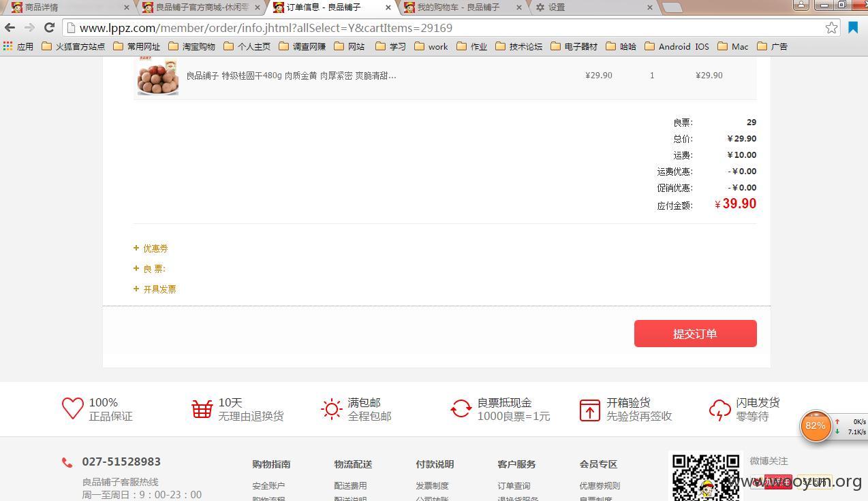Click the 物流配送 footer heading
Screen dimensions: 868x501
[353, 464]
